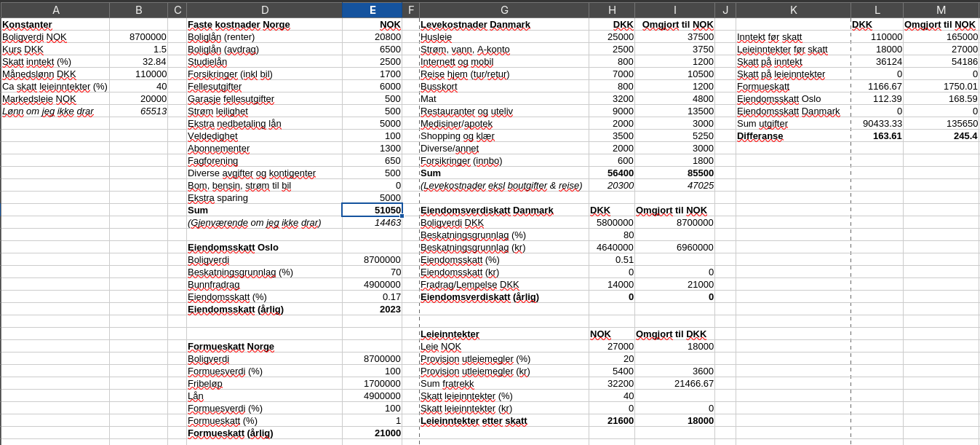Click Shopping og klær value 5250
Image resolution: width=980 pixels, height=445 pixels.
pyautogui.click(x=674, y=135)
